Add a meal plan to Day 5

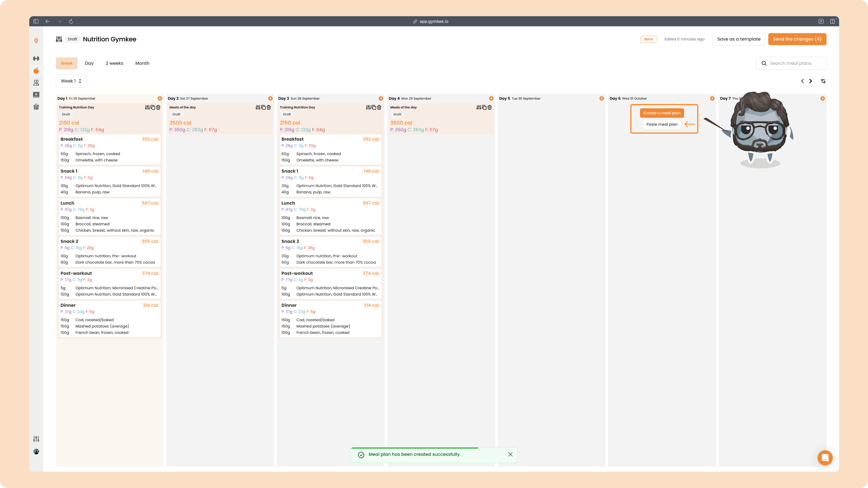pyautogui.click(x=601, y=98)
